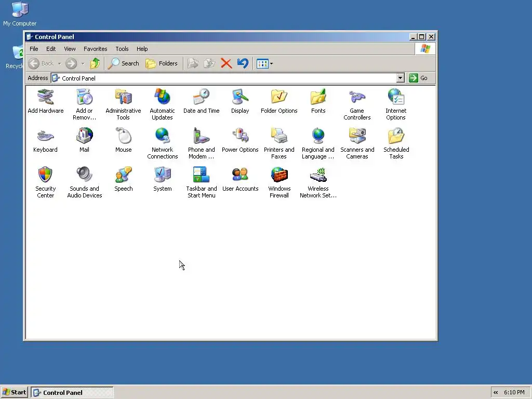This screenshot has height=399, width=532.
Task: Click Control Panel taskbar button
Action: click(72, 393)
